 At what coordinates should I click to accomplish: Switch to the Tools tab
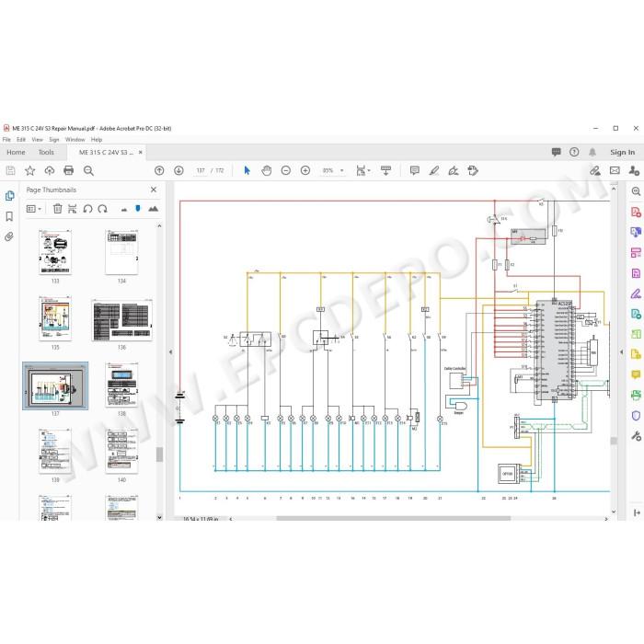click(x=46, y=153)
